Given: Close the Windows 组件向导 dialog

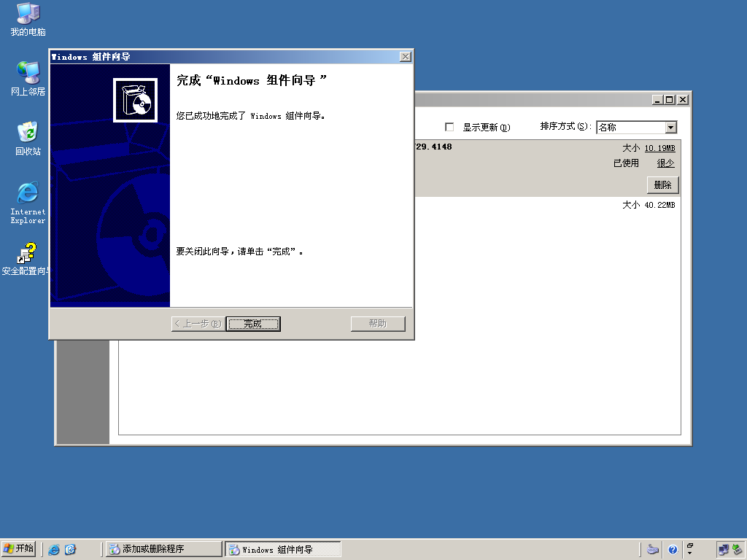Looking at the screenshot, I should 406,57.
